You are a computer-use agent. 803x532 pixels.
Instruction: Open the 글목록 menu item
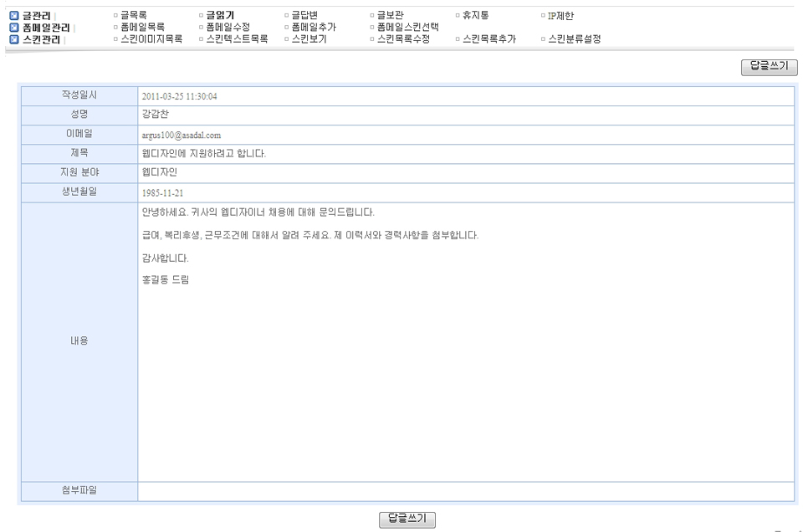click(134, 16)
